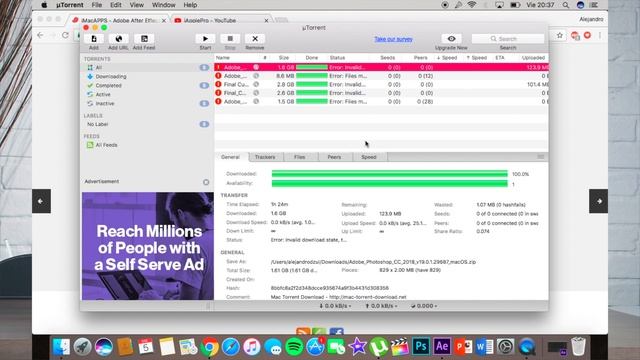Click Wi-Fi icon in menu bar
The width and height of the screenshot is (640, 360).
(472, 5)
